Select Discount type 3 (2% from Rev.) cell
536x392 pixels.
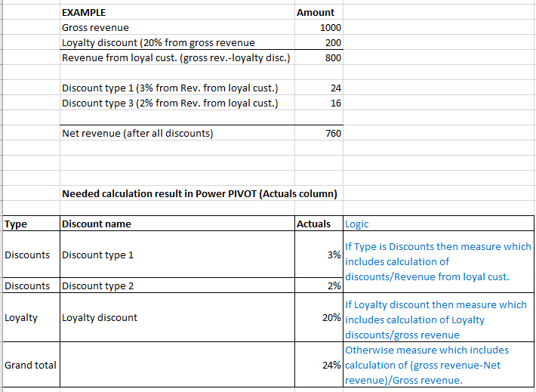click(x=177, y=103)
